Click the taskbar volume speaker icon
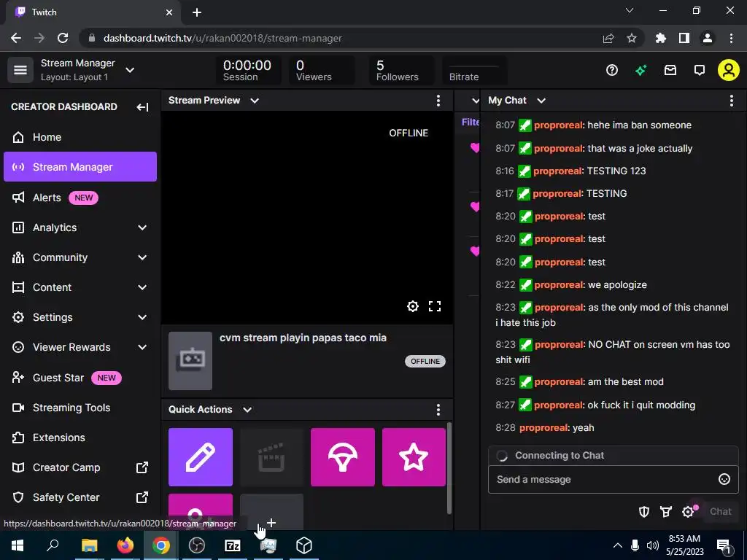747x560 pixels. tap(653, 545)
